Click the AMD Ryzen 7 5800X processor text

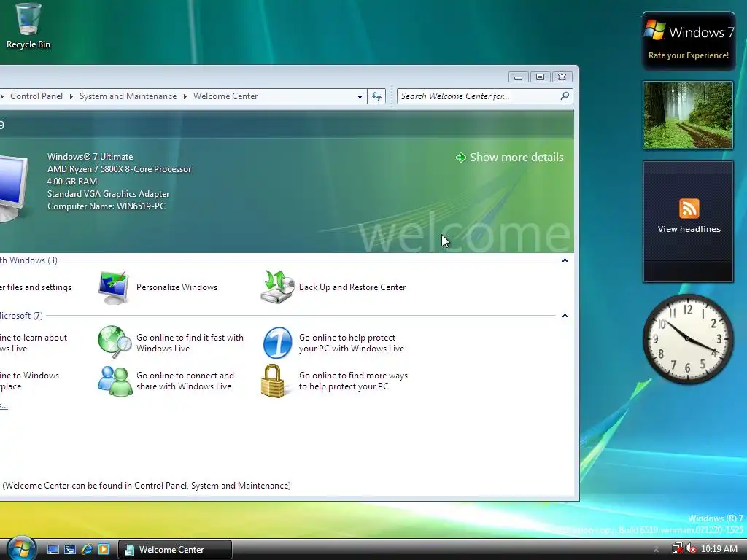click(x=119, y=169)
